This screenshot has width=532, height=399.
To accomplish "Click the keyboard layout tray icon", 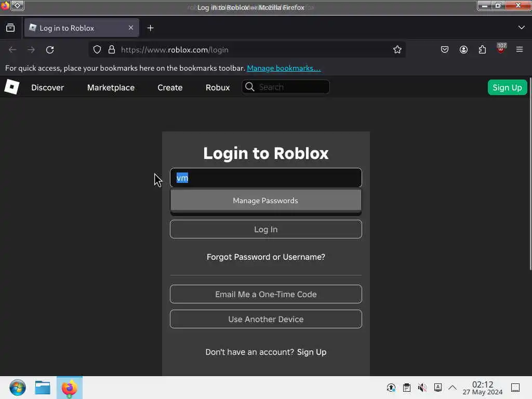I will tap(437, 388).
